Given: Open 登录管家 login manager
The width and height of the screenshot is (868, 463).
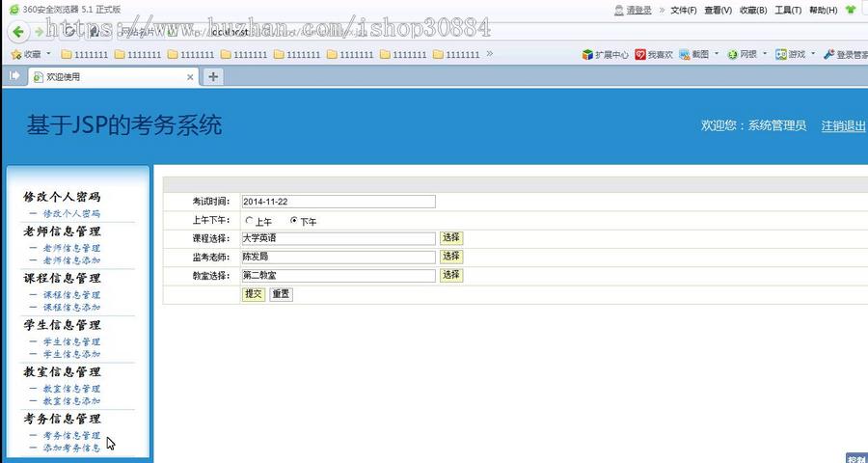Looking at the screenshot, I should tap(845, 54).
